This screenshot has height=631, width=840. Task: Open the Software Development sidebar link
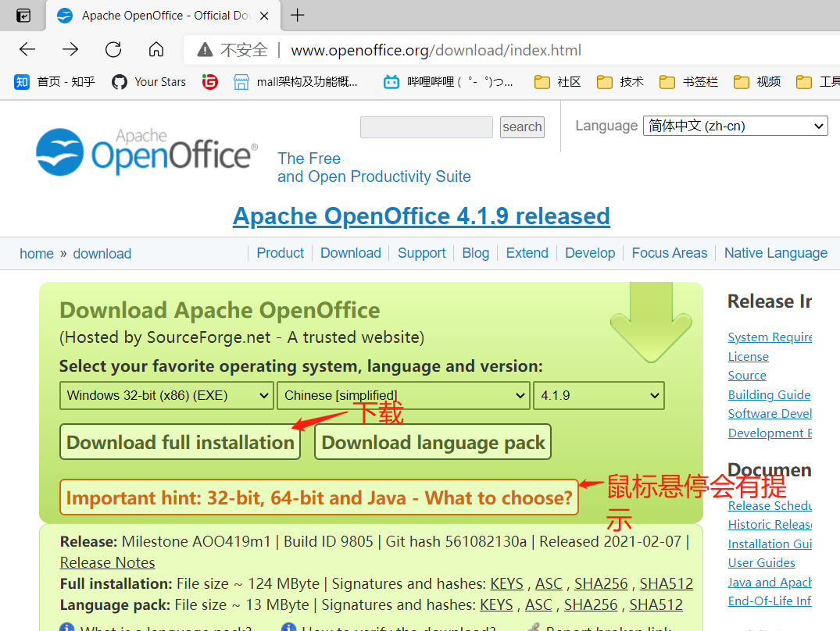[770, 414]
